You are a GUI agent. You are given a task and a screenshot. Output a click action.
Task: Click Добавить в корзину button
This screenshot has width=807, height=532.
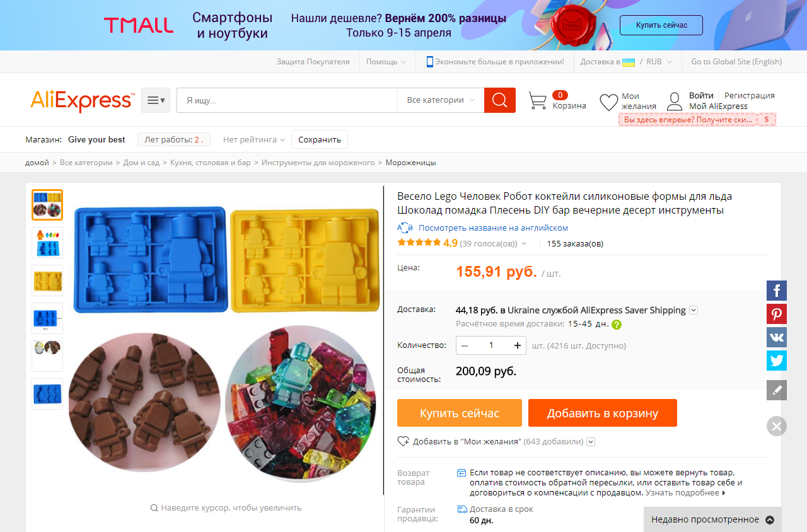point(603,413)
